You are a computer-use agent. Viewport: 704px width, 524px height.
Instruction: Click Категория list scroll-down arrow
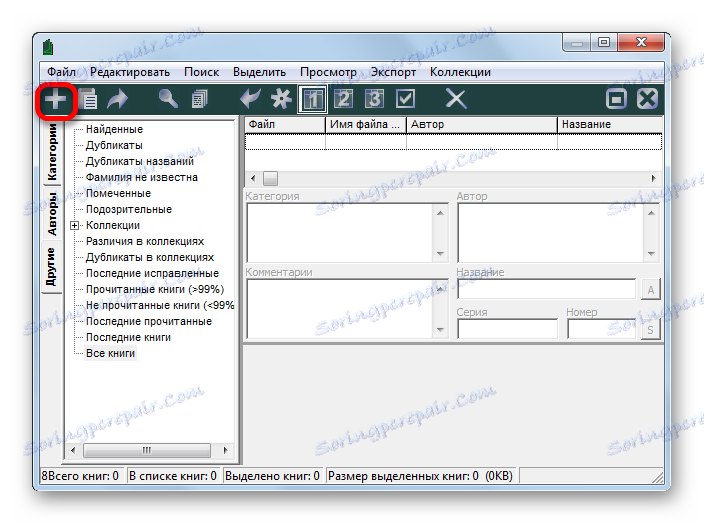(x=440, y=254)
